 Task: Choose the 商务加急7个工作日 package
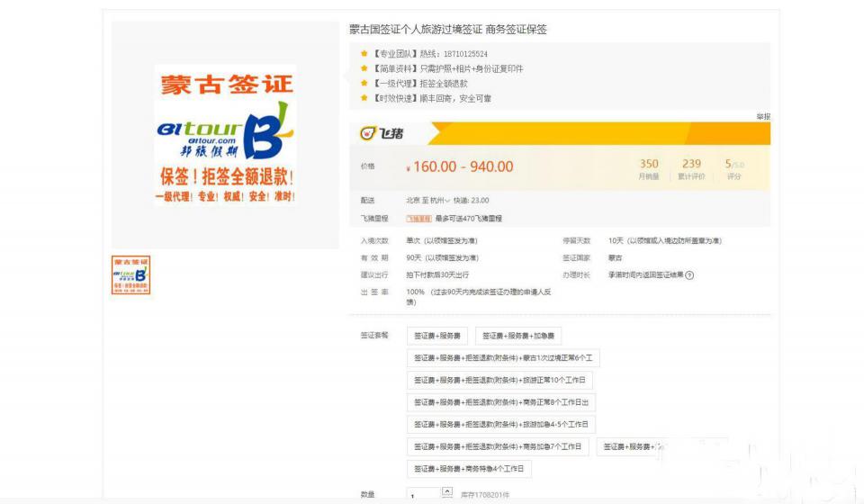(499, 446)
